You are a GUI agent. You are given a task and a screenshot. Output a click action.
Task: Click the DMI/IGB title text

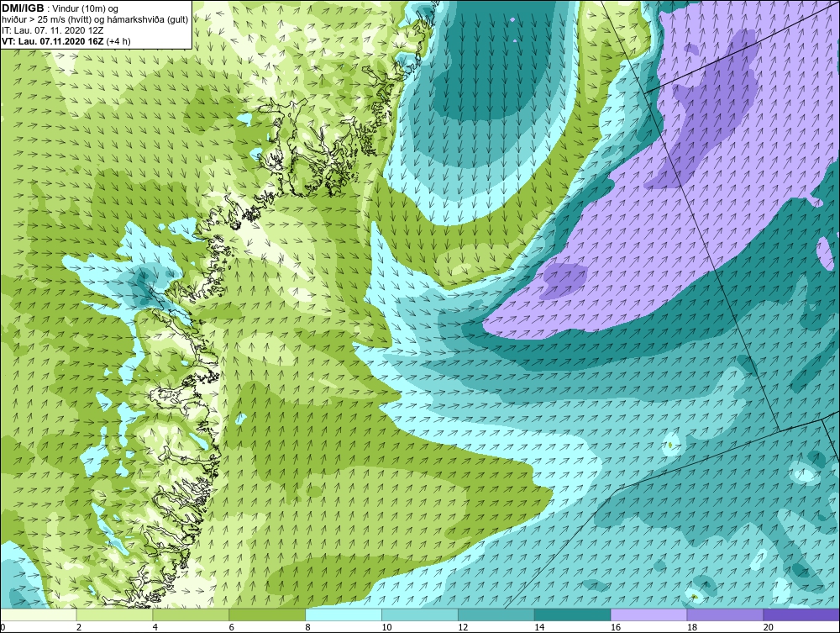23,8
